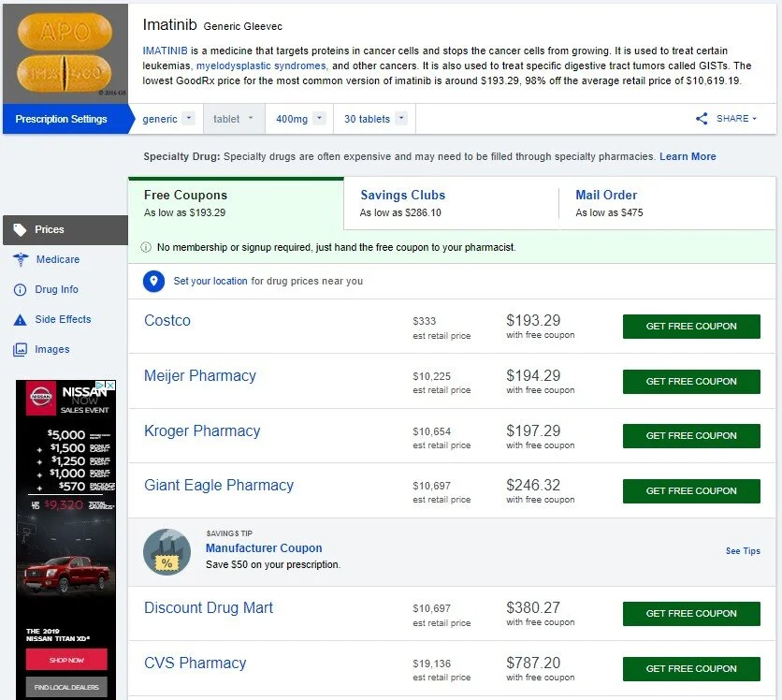Click the Generic Gleevec subtitle text
The image size is (782, 700).
243,26
